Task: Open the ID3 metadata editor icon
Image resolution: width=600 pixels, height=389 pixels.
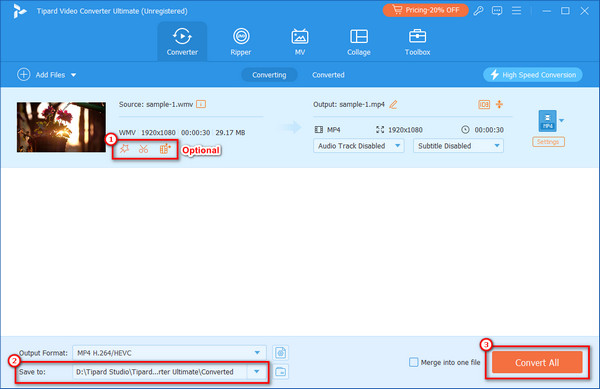Action: 484,104
